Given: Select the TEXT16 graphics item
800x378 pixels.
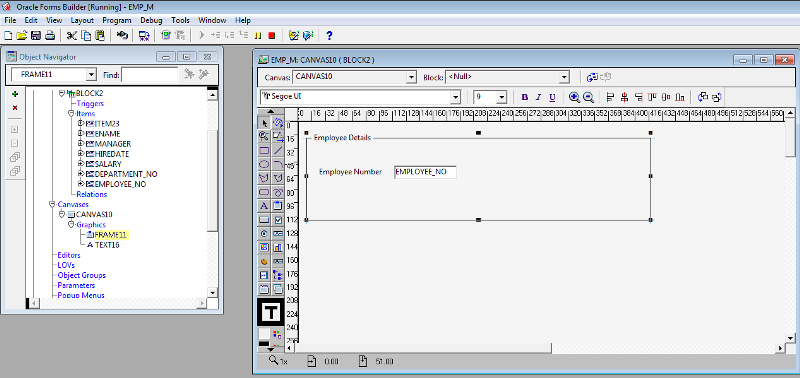Looking at the screenshot, I should tap(107, 245).
